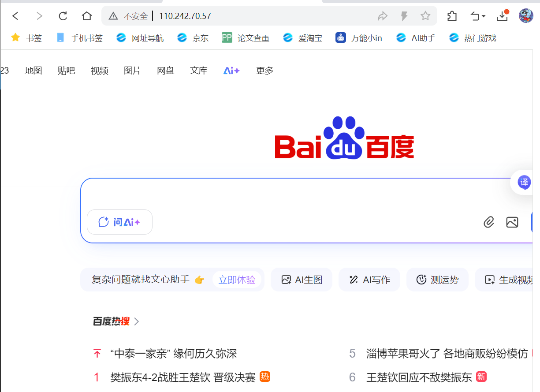Click the paperclip attach file icon
The height and width of the screenshot is (392, 540).
coord(489,222)
